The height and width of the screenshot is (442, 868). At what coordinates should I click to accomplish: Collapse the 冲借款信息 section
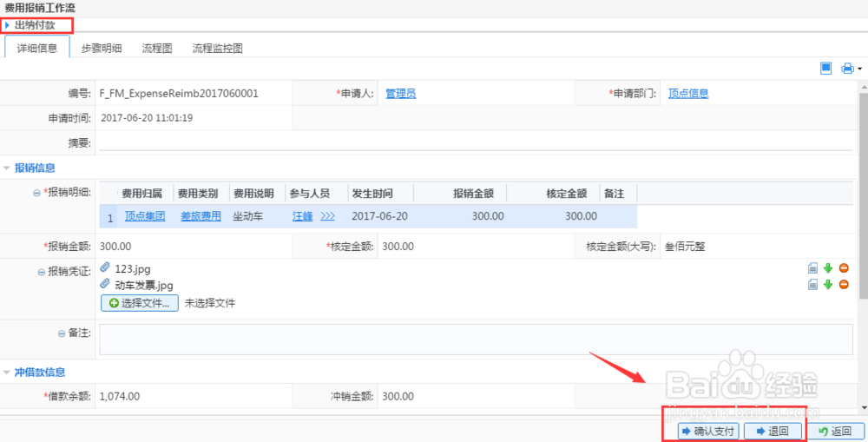coord(7,372)
